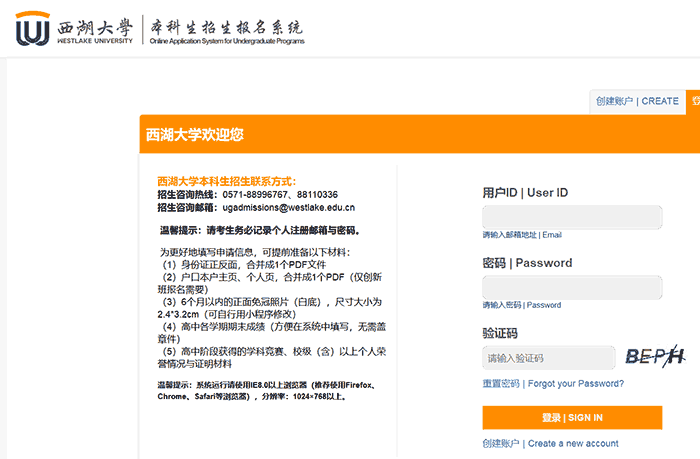Focus the Password input field
The image size is (700, 459).
click(x=572, y=287)
